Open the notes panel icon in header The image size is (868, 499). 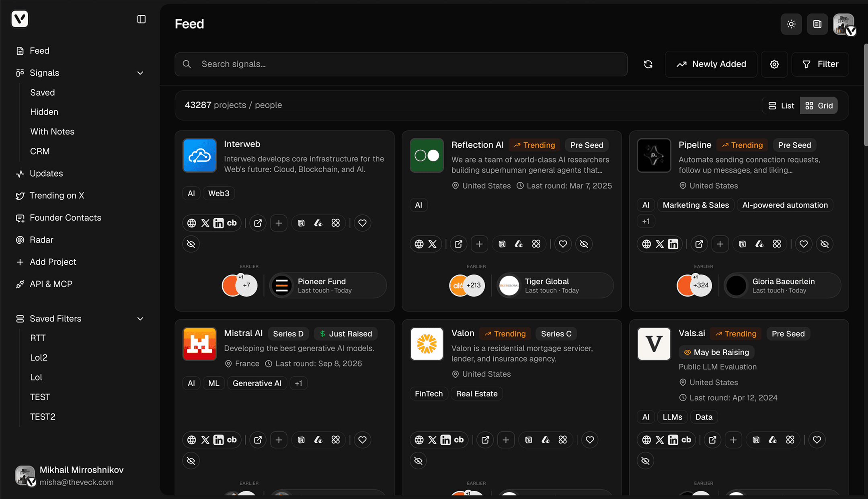pos(817,24)
